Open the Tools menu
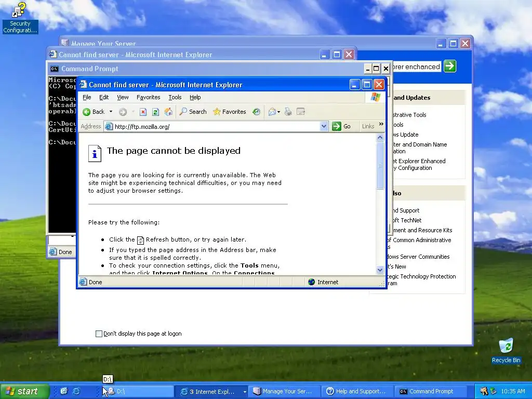Screen dimensions: 532x399 tap(175, 97)
